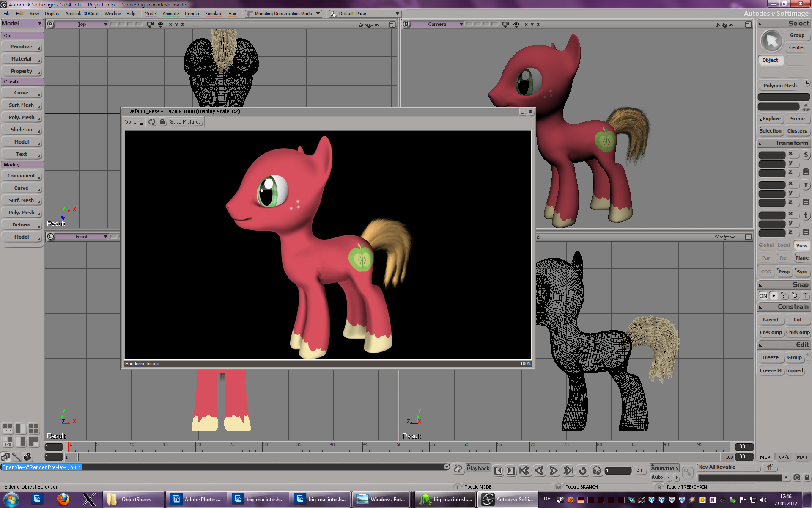This screenshot has height=508, width=812.
Task: Toggle Auto key button
Action: click(x=657, y=477)
